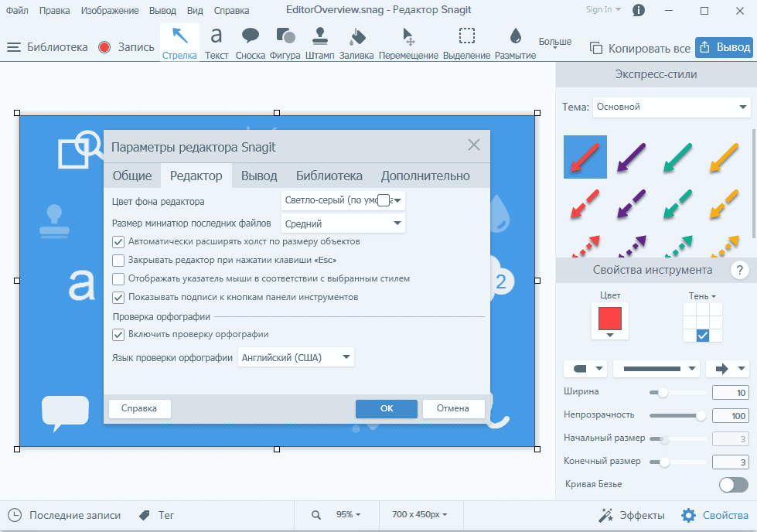
Task: Open Последние записи recent captures
Action: tap(65, 515)
